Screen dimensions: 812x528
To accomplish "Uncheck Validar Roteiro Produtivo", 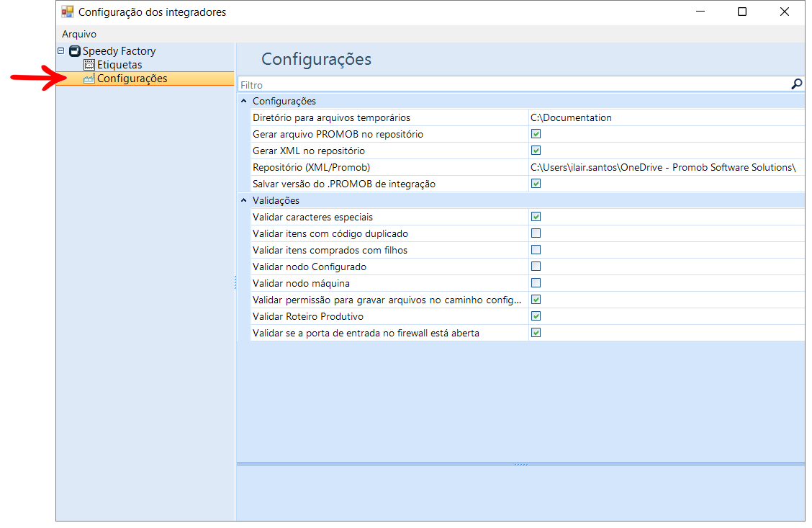I will (x=536, y=317).
